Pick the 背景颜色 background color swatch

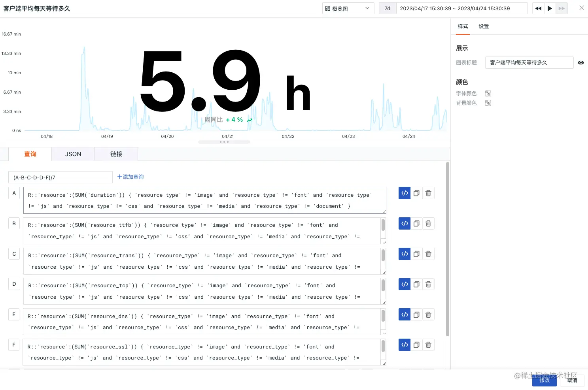coord(488,103)
